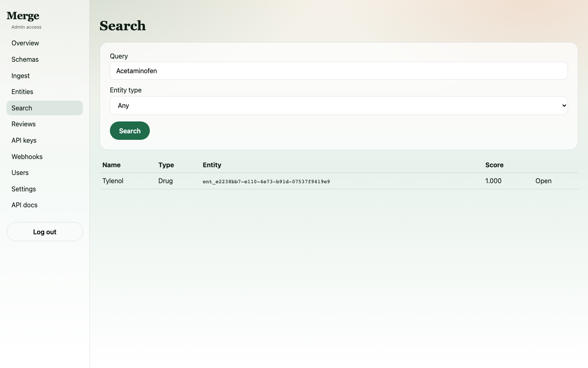Click the Tylenol name cell
588x368 pixels.
[x=113, y=181]
